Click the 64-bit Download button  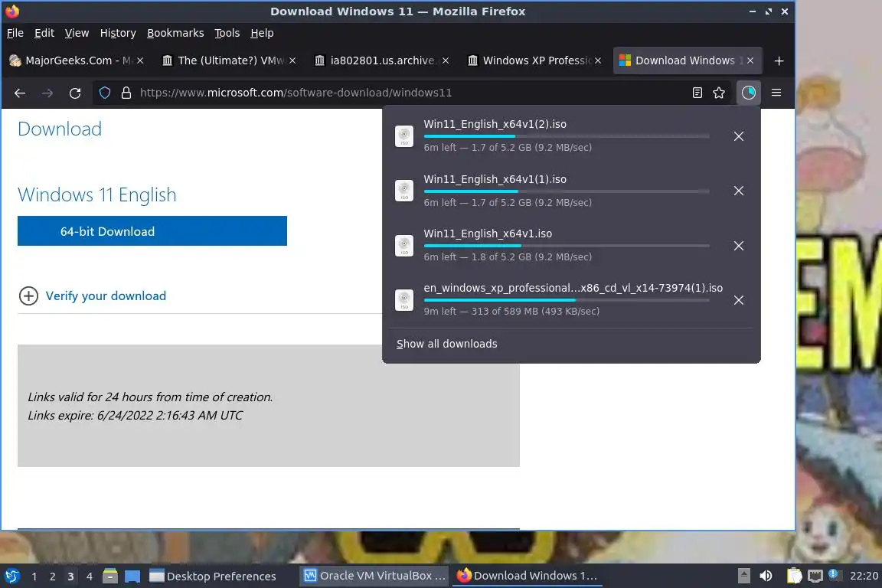point(152,231)
